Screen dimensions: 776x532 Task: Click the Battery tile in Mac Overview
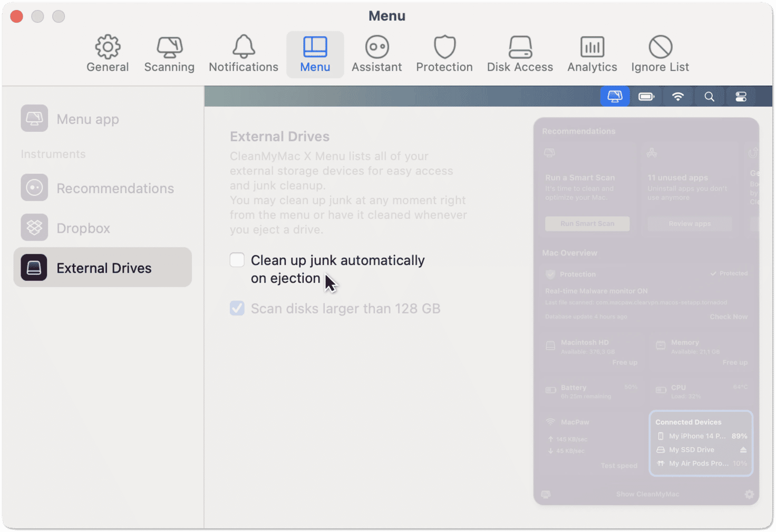coord(591,391)
